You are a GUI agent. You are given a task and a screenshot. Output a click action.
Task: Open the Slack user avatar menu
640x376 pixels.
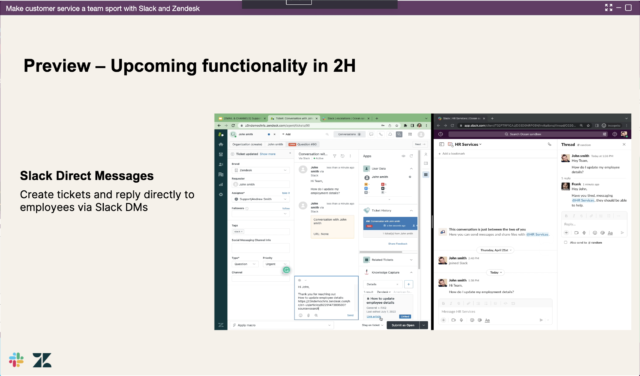click(x=624, y=134)
